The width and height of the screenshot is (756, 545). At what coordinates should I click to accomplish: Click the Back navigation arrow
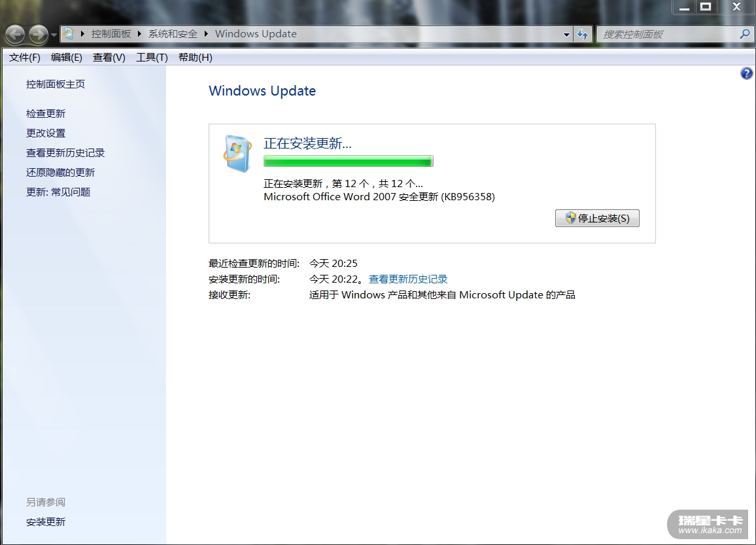[16, 34]
